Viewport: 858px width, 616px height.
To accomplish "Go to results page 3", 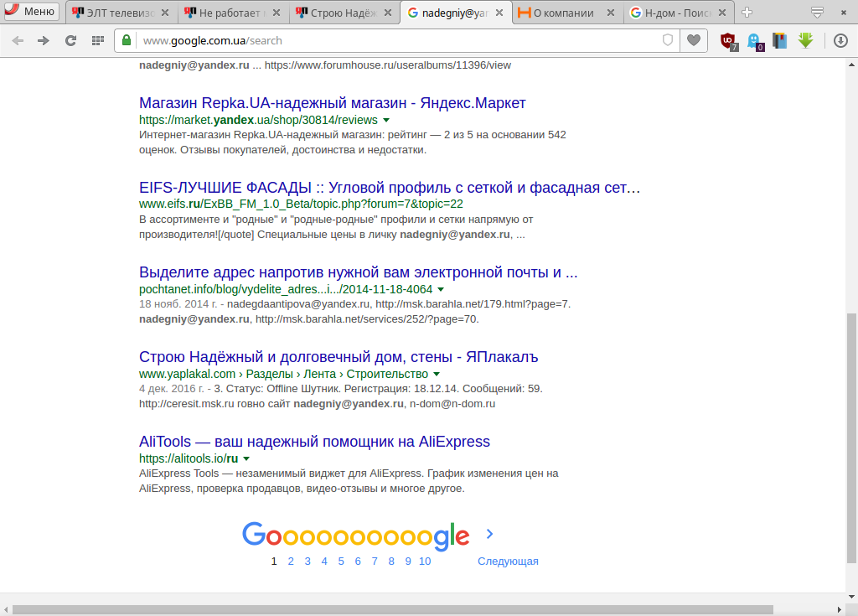I will coord(308,562).
